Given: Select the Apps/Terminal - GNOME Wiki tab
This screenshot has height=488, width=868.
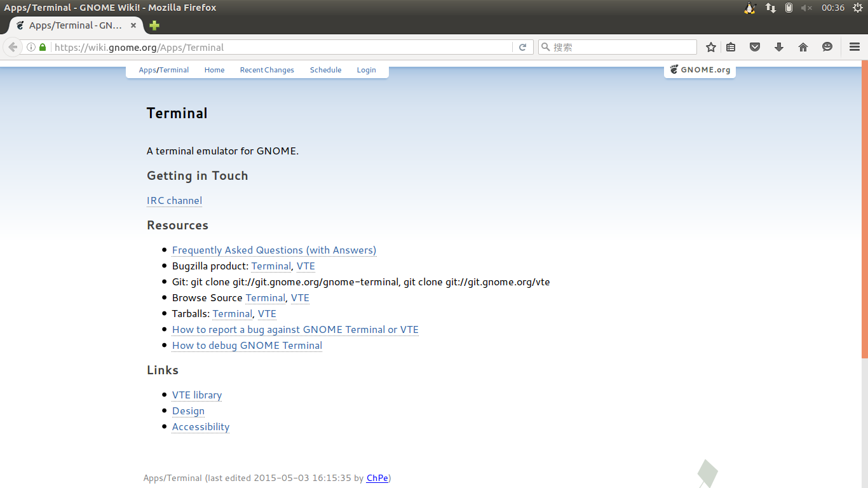Looking at the screenshot, I should [76, 25].
